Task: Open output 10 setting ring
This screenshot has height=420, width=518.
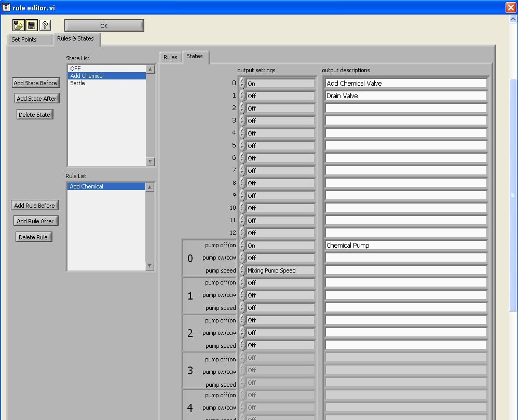Action: 280,208
